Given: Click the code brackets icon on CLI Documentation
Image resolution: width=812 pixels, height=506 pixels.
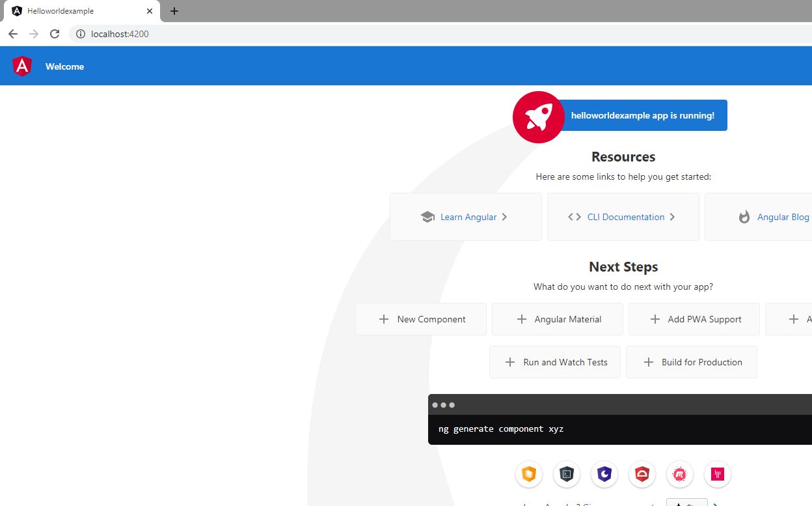Looking at the screenshot, I should 575,217.
